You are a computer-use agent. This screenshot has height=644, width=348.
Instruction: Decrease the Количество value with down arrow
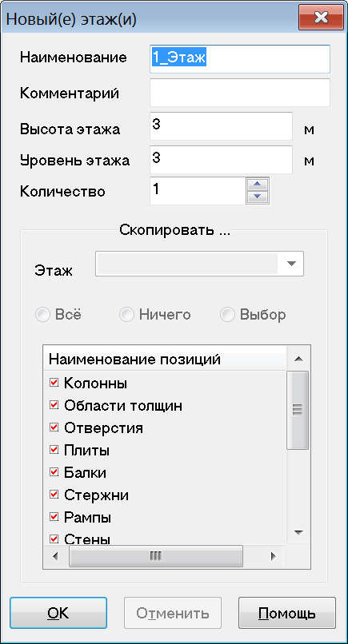coord(258,197)
